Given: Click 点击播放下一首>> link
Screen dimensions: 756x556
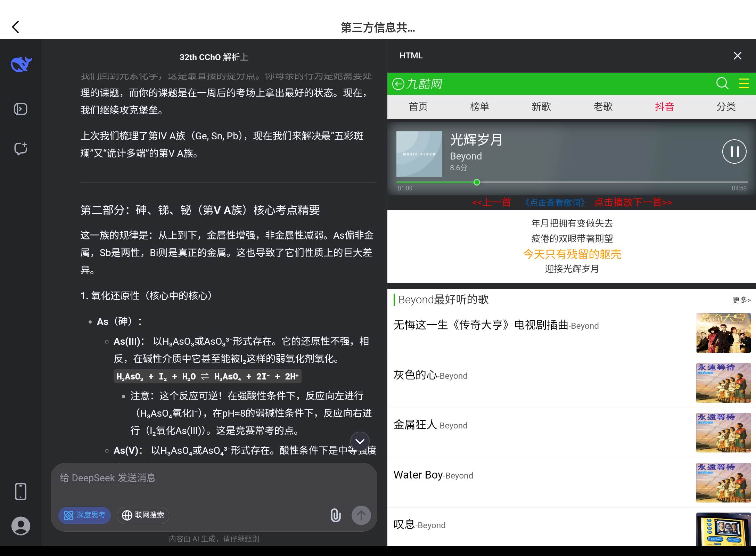Looking at the screenshot, I should (633, 202).
